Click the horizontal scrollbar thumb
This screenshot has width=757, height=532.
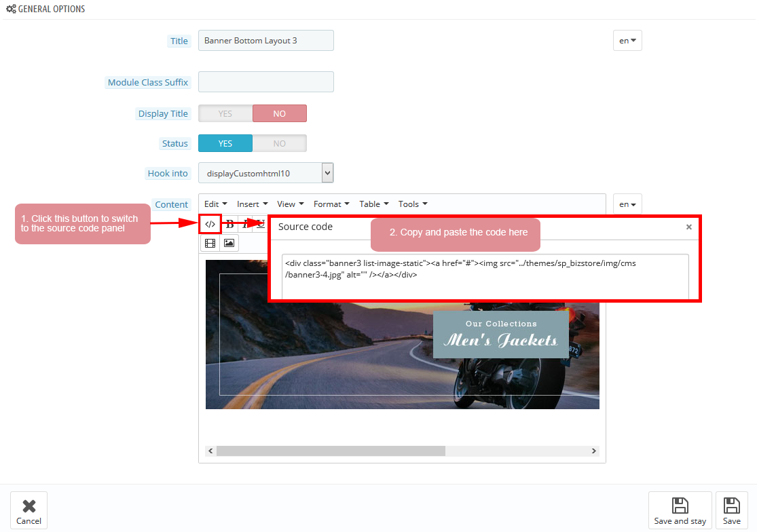(331, 451)
